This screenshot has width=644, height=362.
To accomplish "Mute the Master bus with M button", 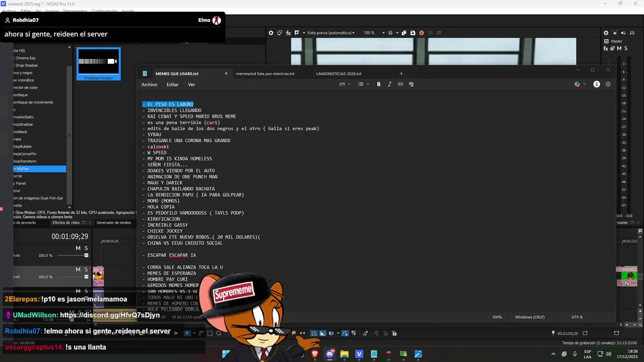I will (x=619, y=48).
